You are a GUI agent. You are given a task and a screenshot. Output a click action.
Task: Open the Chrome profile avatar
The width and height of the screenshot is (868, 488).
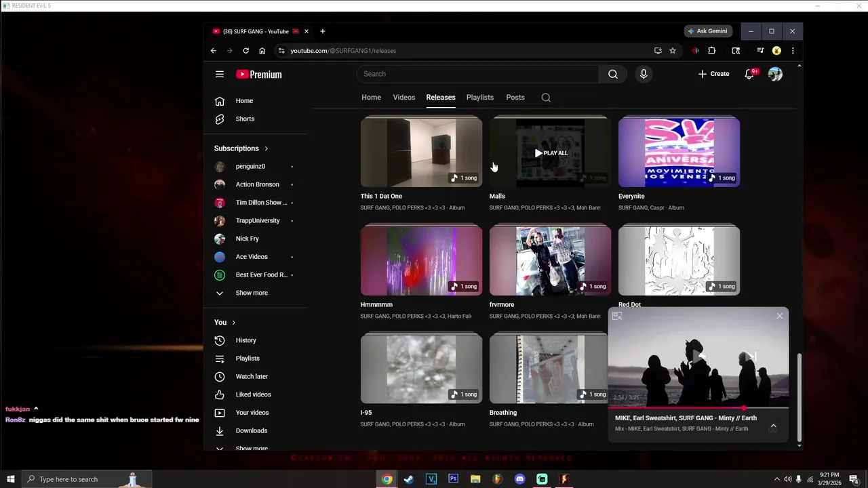coord(776,51)
